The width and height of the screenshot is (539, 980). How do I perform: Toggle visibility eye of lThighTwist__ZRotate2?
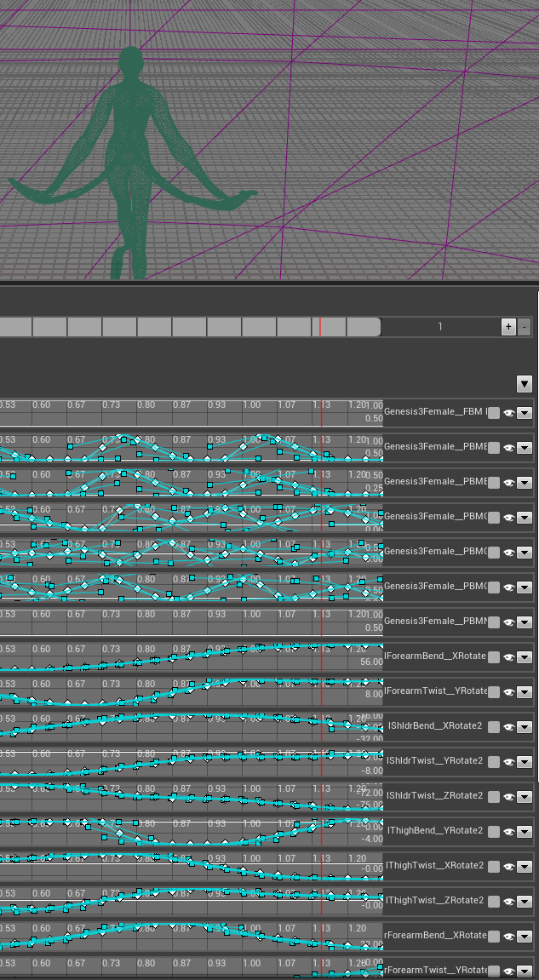coord(509,902)
